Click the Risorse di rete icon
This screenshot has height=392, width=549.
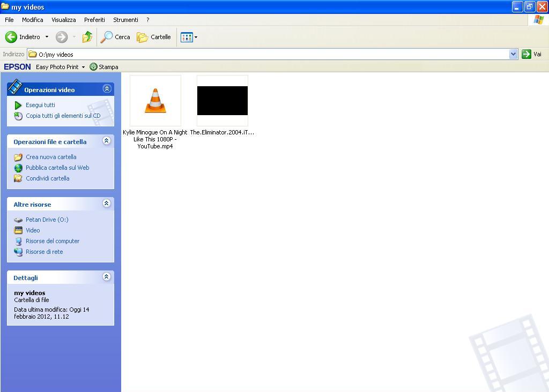pyautogui.click(x=18, y=252)
